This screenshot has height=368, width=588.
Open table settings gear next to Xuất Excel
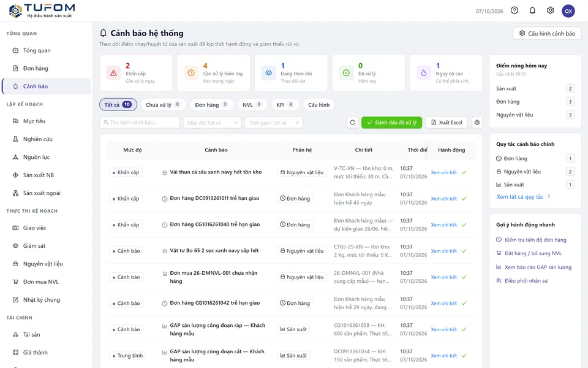(x=477, y=123)
